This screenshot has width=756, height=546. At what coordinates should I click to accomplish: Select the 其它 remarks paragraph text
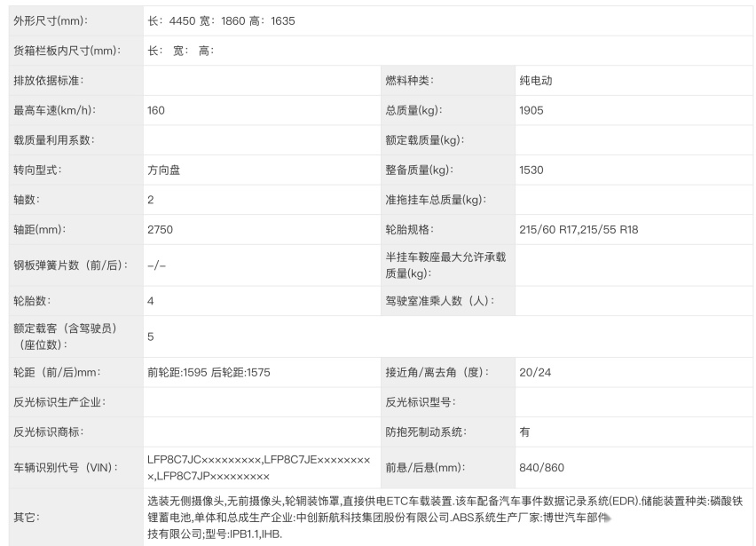tap(445, 518)
